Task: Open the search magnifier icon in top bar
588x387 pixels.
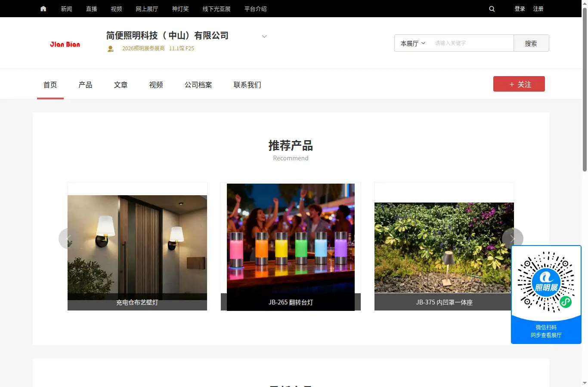Action: click(x=492, y=9)
